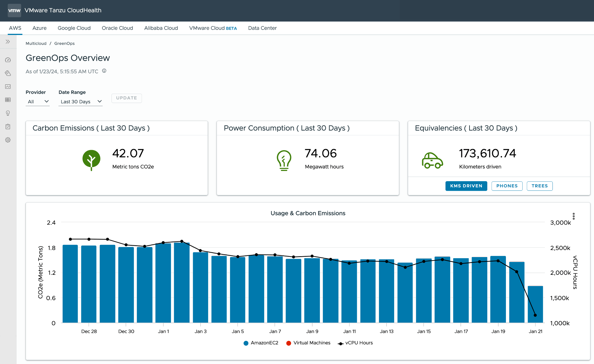594x364 pixels.
Task: Click the GreenOps Overview heading
Action: click(68, 58)
